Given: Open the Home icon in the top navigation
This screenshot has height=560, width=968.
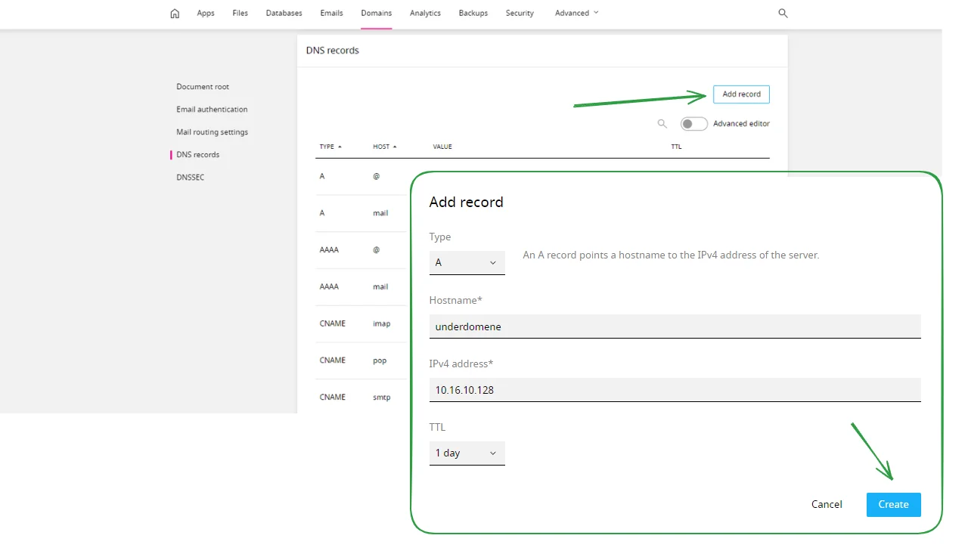Looking at the screenshot, I should tap(175, 14).
